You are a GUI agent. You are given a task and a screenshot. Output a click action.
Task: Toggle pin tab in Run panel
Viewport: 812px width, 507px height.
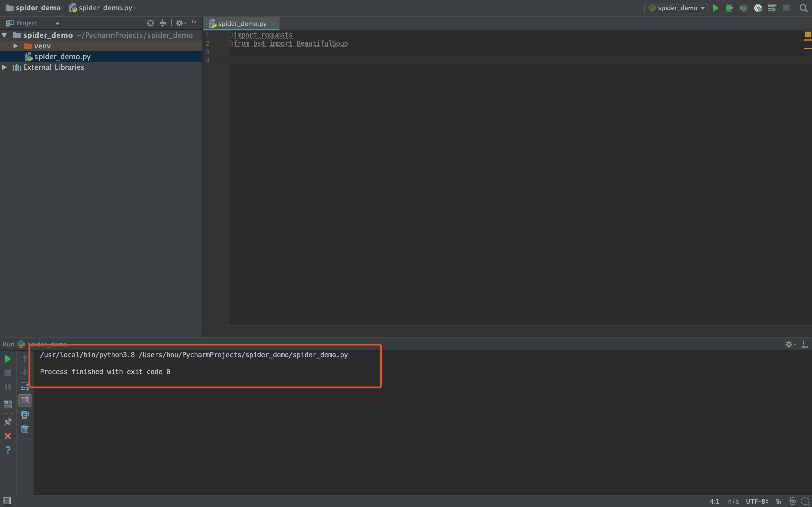click(x=8, y=422)
